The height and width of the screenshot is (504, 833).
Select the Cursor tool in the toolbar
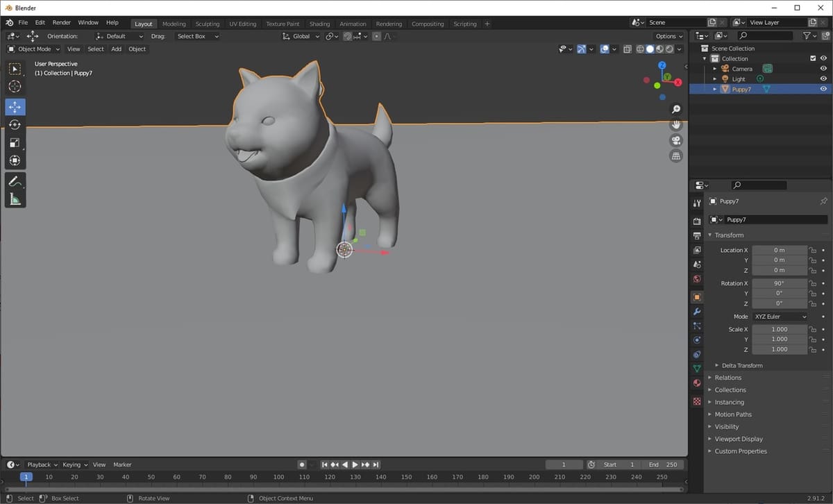(15, 87)
